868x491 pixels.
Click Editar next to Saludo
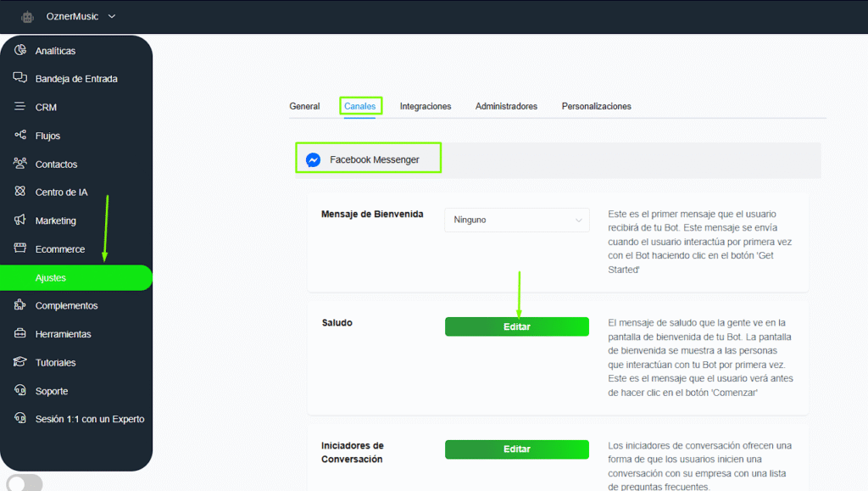click(517, 326)
